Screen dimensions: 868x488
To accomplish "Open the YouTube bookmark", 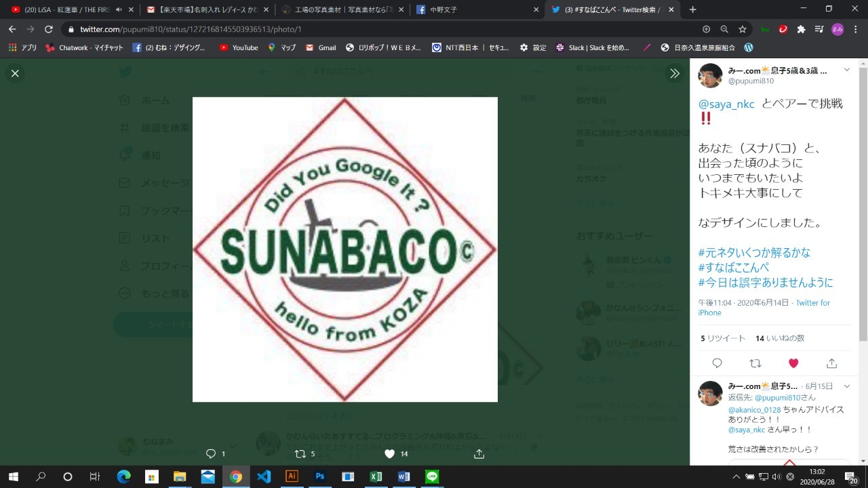I will [x=239, y=47].
